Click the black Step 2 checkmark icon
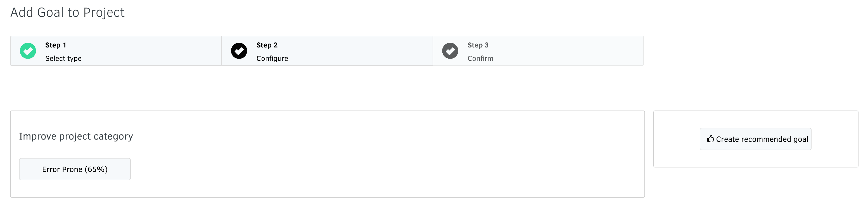This screenshot has width=868, height=211. pos(239,51)
